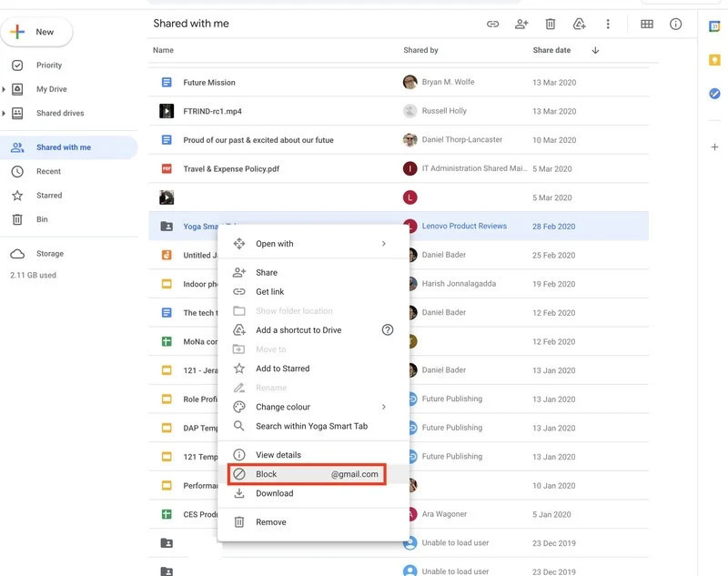Show the details info panel
This screenshot has width=728, height=576.
click(675, 25)
